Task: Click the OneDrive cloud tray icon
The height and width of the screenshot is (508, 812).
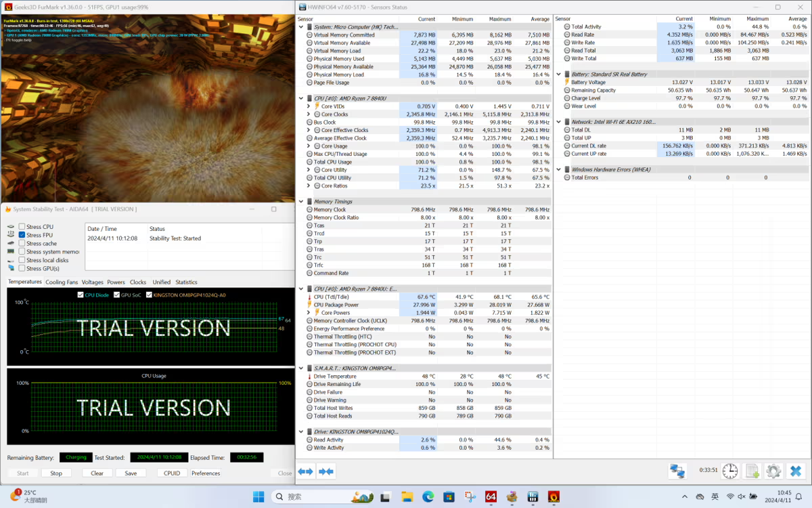Action: point(700,496)
